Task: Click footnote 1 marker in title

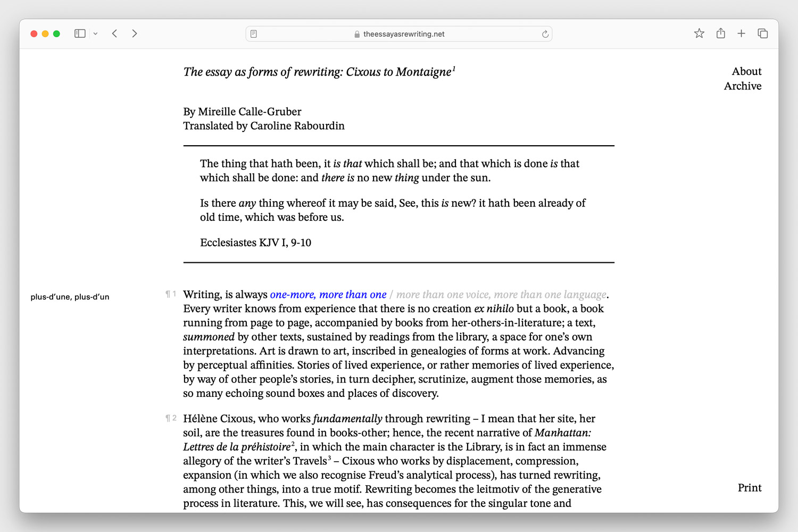Action: pyautogui.click(x=454, y=69)
